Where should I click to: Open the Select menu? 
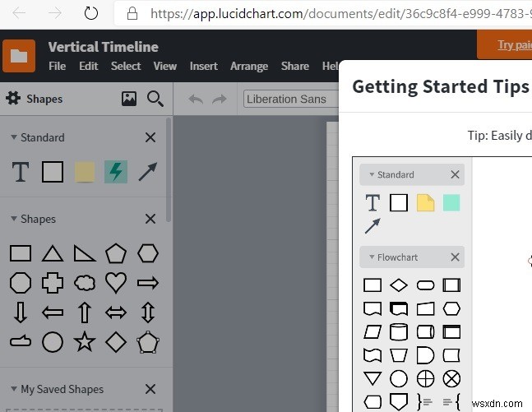(126, 66)
